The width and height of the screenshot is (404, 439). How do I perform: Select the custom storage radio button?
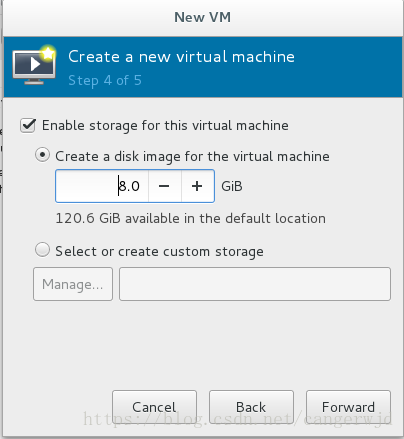[x=42, y=250]
